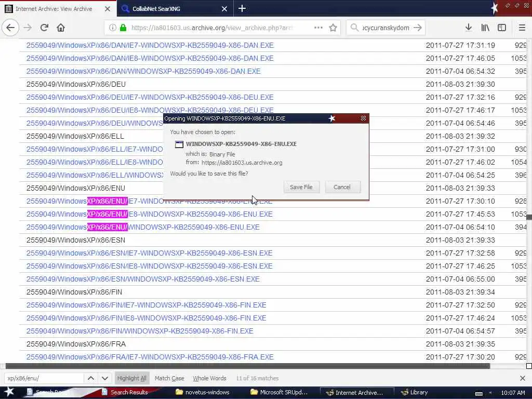Open ESN/IE8-WINDOWSXP-KB2559049-X86-ESN.EXE link
This screenshot has height=399, width=532.
(149, 266)
